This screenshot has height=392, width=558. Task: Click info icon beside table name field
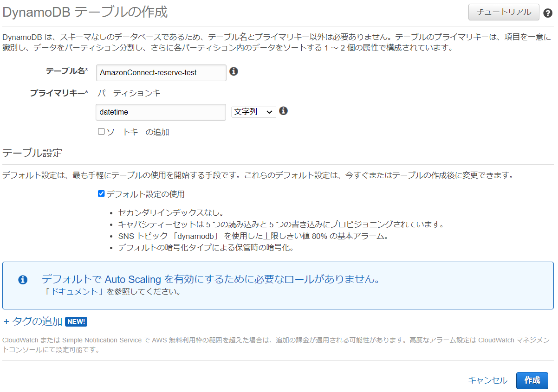click(x=234, y=71)
